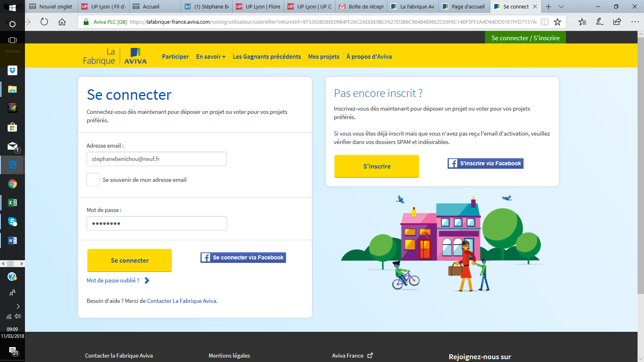Go to Mes projets

point(324,57)
